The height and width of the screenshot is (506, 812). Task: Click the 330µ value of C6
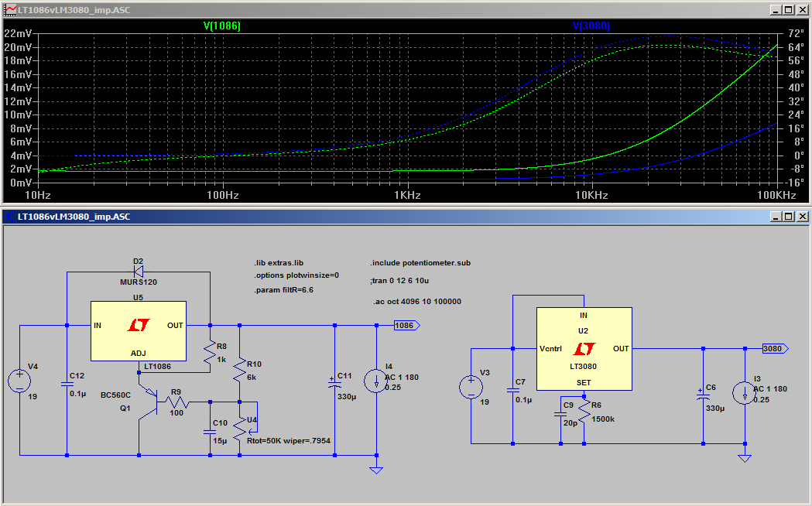click(715, 409)
